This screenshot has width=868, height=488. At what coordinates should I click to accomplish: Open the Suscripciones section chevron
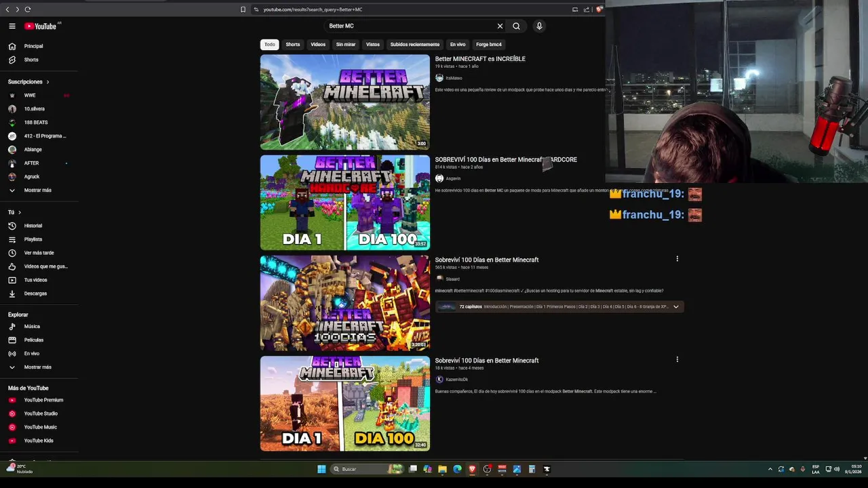pyautogui.click(x=47, y=82)
